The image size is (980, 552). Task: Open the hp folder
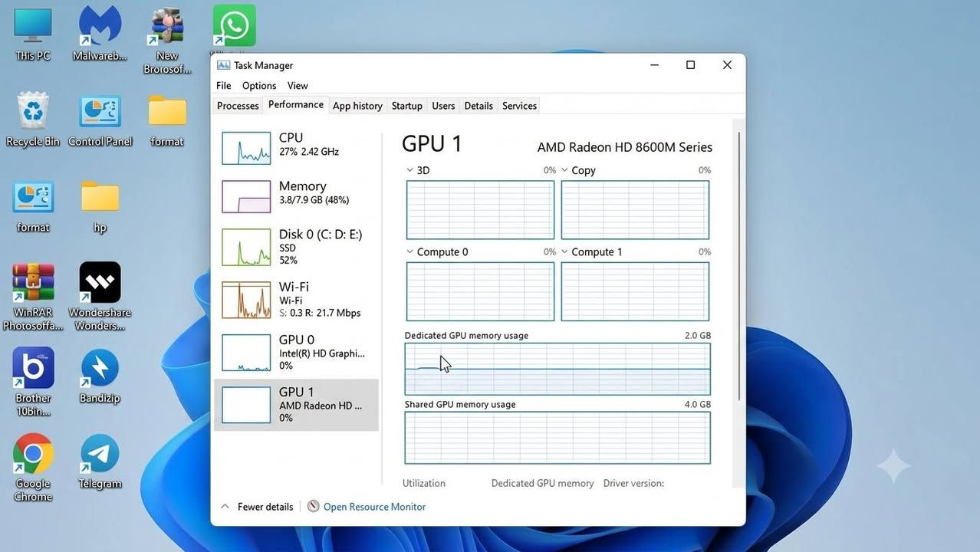(x=100, y=205)
